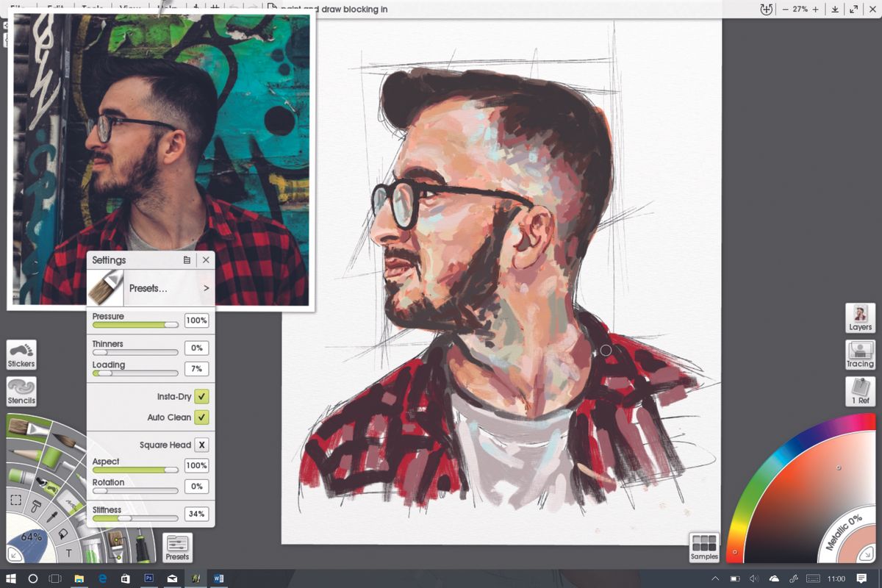Open the Samples panel
The image size is (882, 588).
point(703,547)
